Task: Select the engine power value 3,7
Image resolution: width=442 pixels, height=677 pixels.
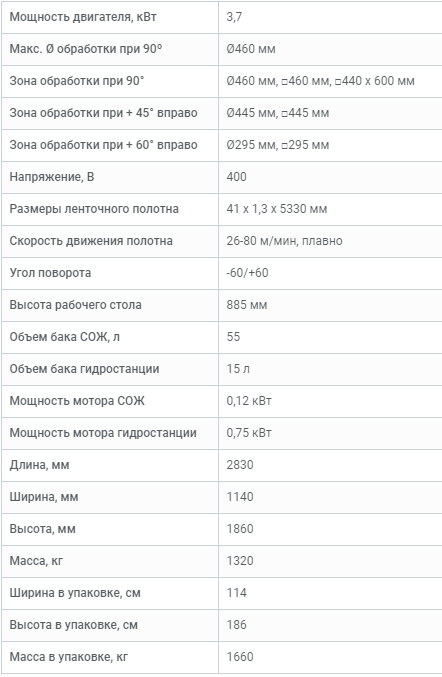Action: pyautogui.click(x=234, y=17)
